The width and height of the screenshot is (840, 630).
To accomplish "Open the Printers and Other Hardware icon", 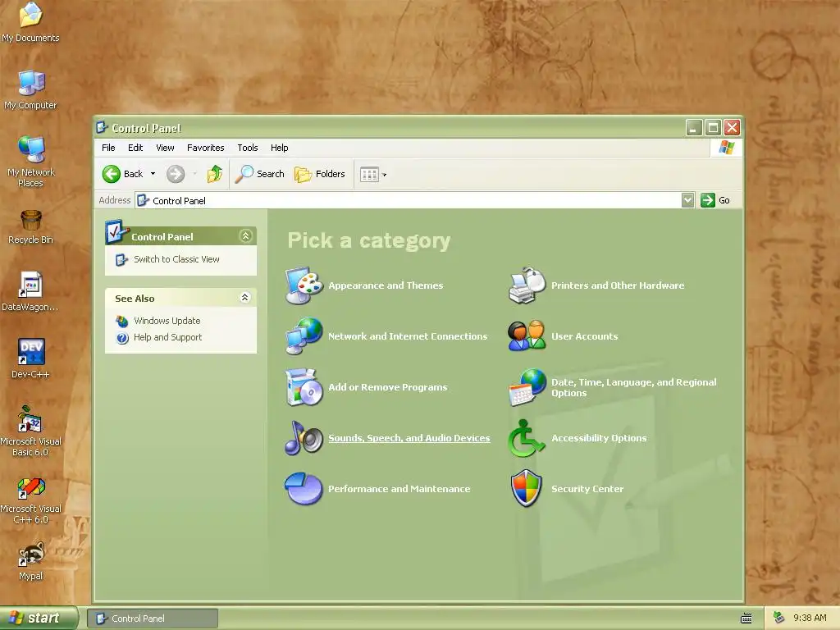I will tap(527, 285).
